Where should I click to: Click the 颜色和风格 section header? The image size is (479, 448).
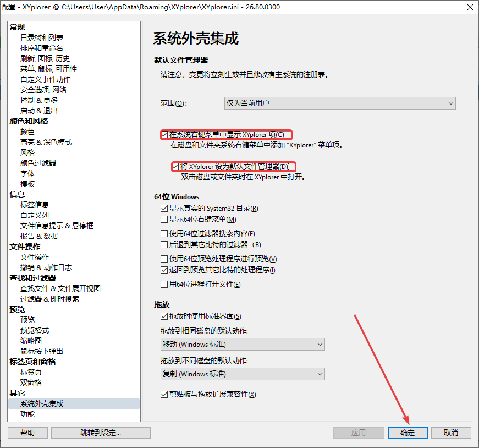click(x=29, y=121)
